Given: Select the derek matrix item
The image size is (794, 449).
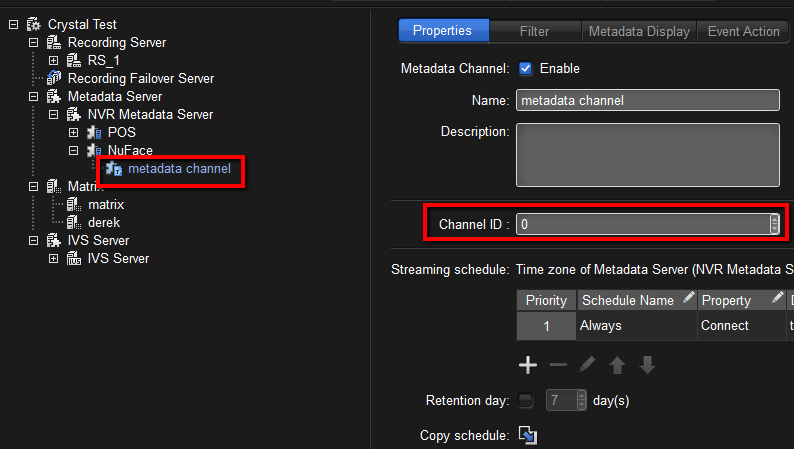Looking at the screenshot, I should point(105,222).
